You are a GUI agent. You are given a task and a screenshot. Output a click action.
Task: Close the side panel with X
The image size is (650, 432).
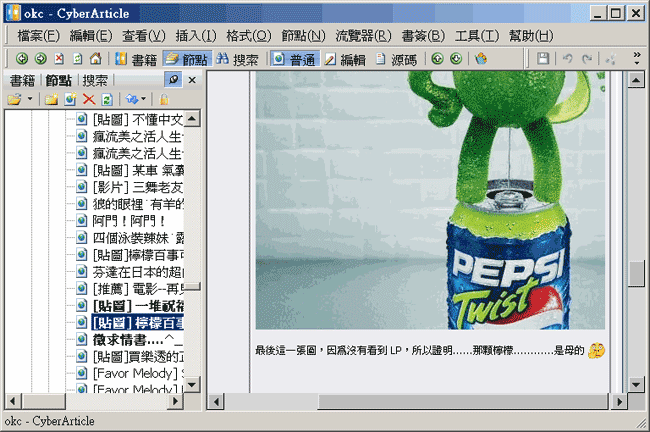[x=192, y=80]
